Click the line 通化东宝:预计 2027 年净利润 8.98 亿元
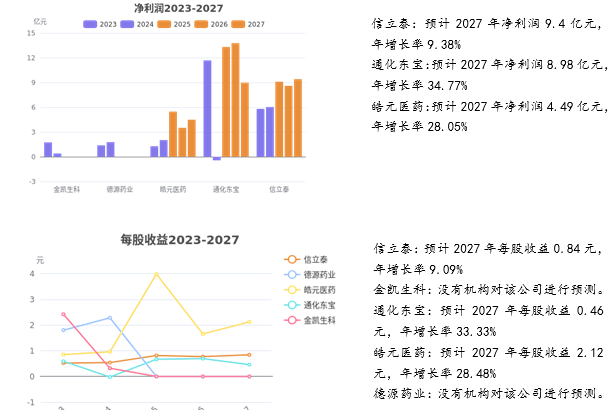Screen dimensions: 616x410 [x=490, y=64]
